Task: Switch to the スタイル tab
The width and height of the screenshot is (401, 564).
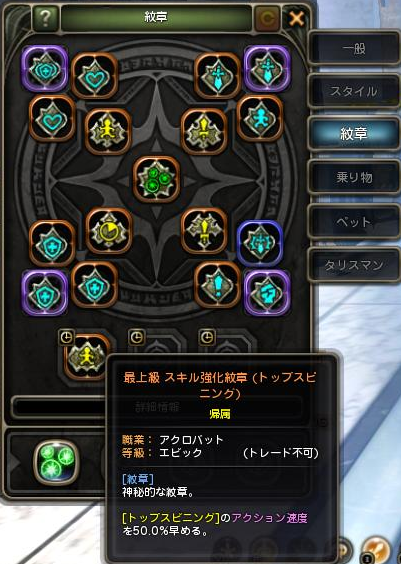Action: pyautogui.click(x=354, y=91)
